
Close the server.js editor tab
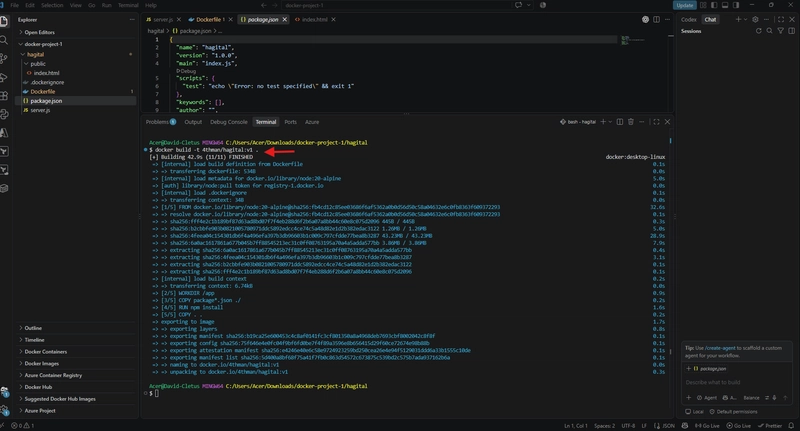(179, 19)
